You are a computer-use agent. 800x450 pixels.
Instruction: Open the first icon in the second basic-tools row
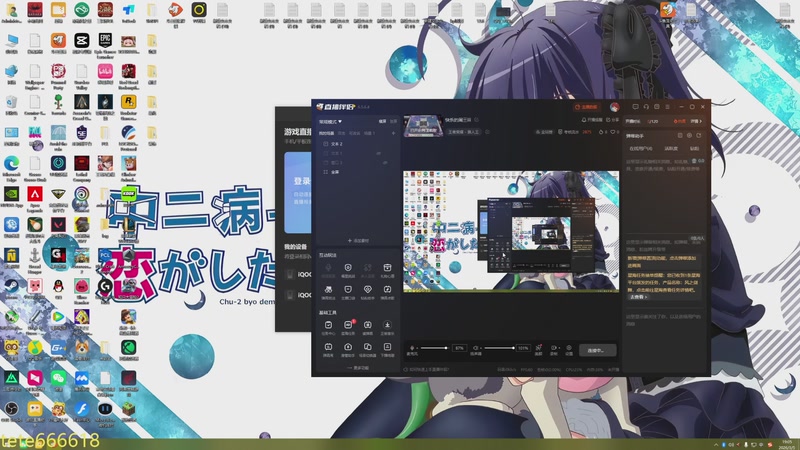pyautogui.click(x=328, y=349)
